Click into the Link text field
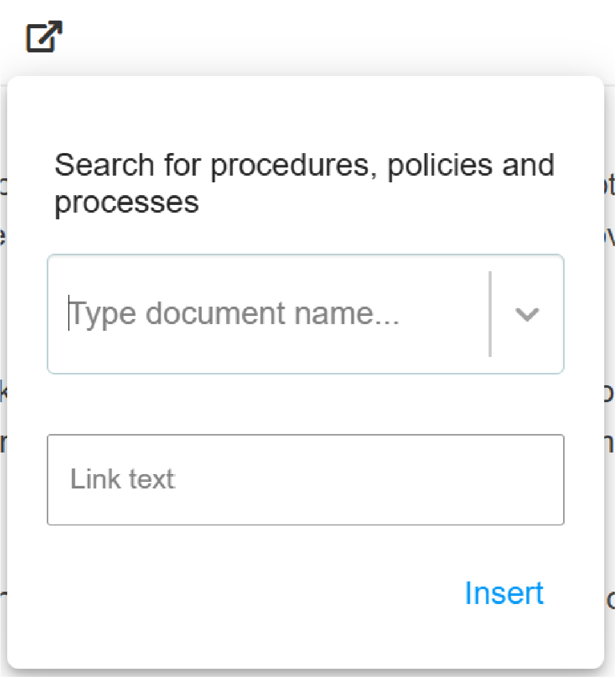Image resolution: width=616 pixels, height=678 pixels. click(x=306, y=480)
